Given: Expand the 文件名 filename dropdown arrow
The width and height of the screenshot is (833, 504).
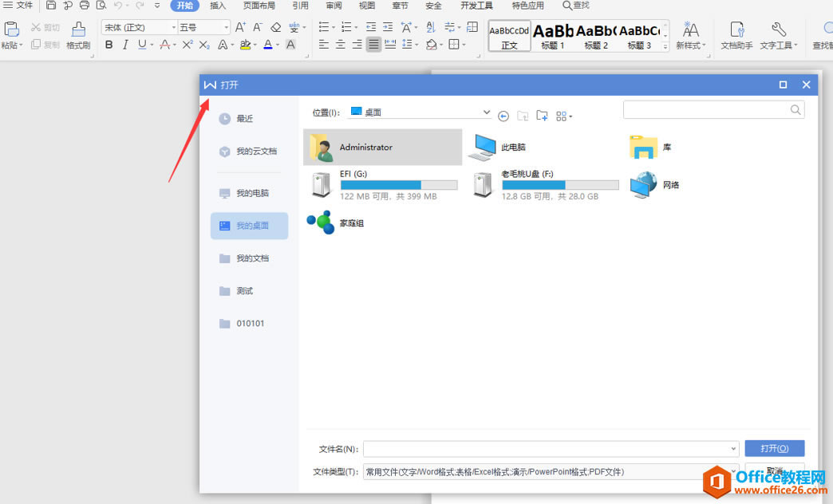Looking at the screenshot, I should click(x=733, y=449).
